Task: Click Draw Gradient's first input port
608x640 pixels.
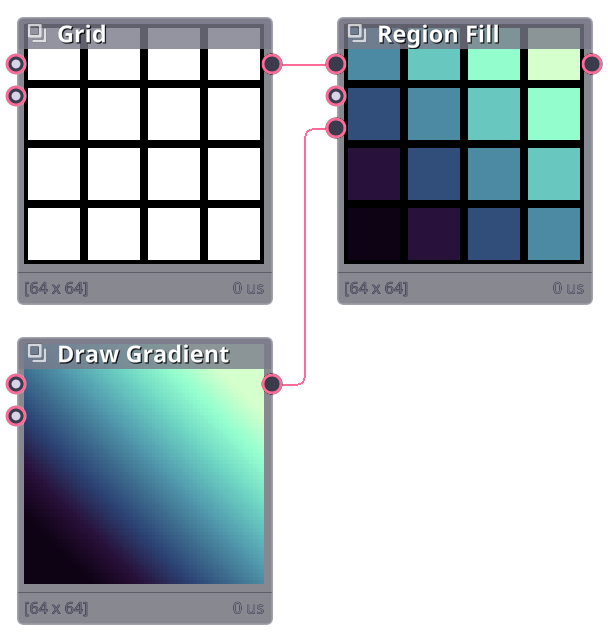Action: pyautogui.click(x=16, y=384)
